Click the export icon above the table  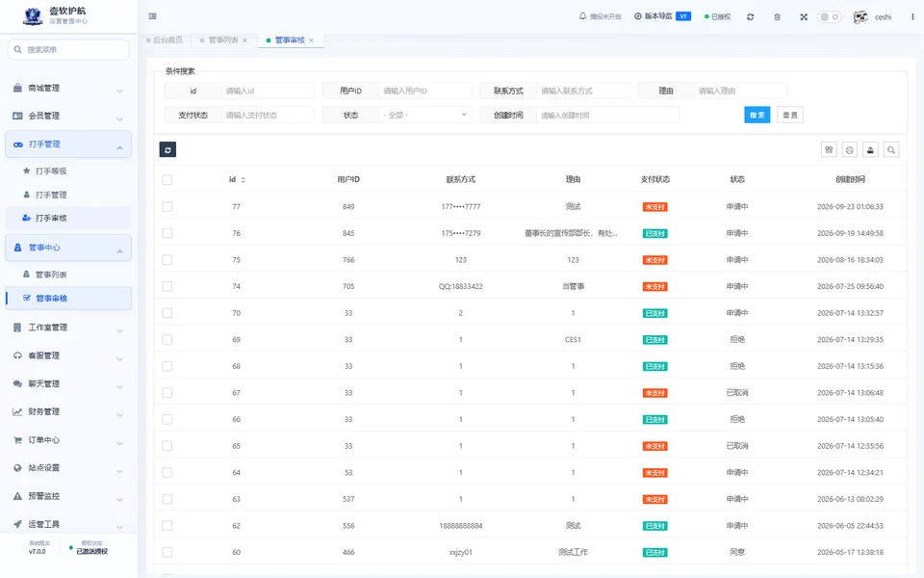[870, 150]
